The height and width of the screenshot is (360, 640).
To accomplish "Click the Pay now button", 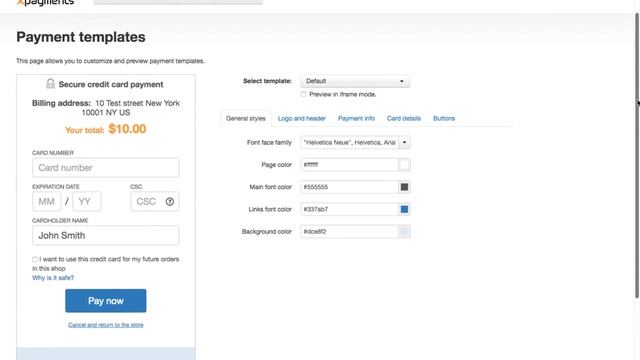I will point(106,301).
